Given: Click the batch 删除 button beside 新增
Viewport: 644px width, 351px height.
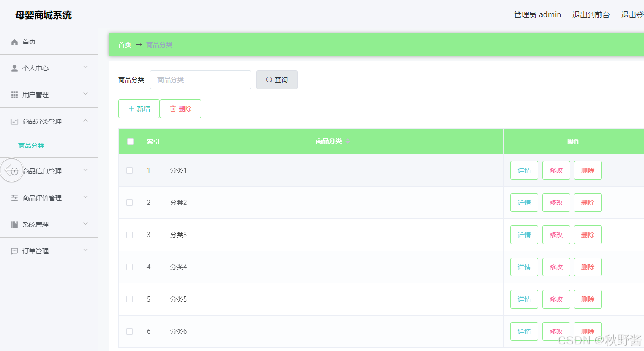Looking at the screenshot, I should (x=180, y=109).
